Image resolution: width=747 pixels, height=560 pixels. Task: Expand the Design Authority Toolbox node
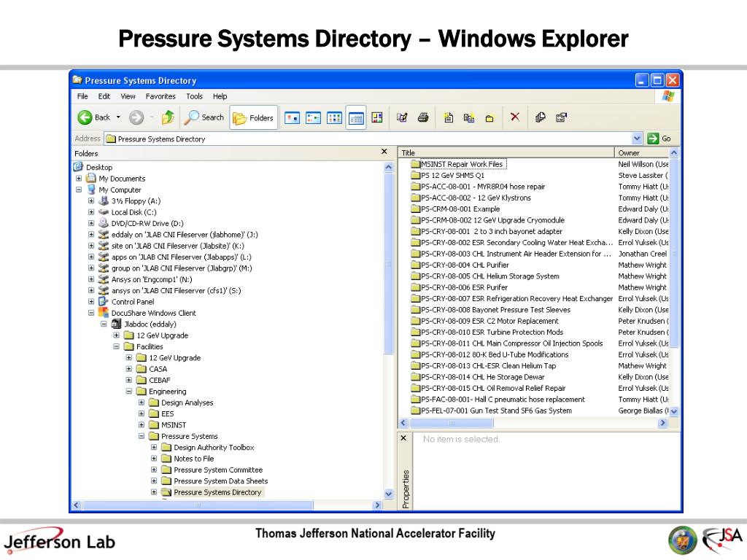pos(154,448)
